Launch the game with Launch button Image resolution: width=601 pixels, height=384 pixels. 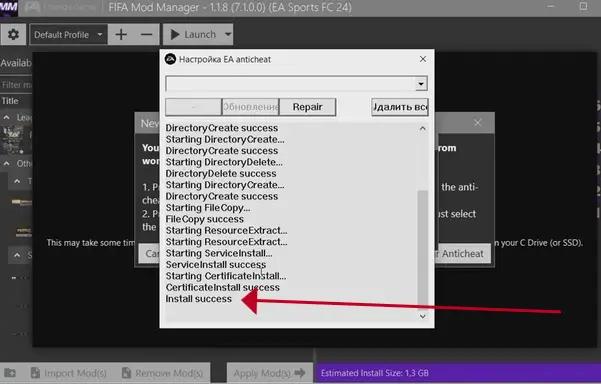click(x=193, y=34)
